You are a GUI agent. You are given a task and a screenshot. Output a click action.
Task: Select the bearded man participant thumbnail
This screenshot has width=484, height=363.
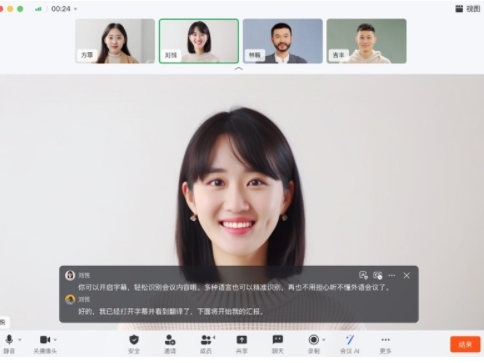click(x=283, y=41)
